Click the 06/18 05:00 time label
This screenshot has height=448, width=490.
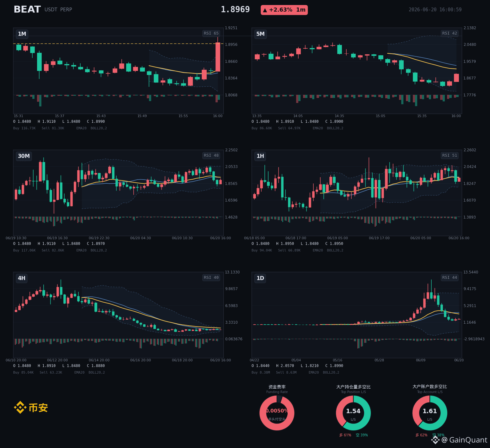254,238
